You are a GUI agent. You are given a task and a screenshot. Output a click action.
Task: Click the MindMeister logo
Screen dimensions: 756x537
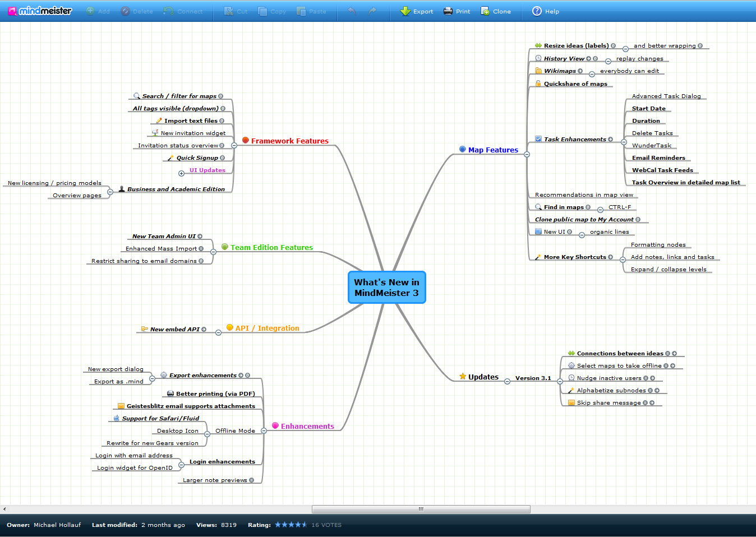(x=40, y=11)
